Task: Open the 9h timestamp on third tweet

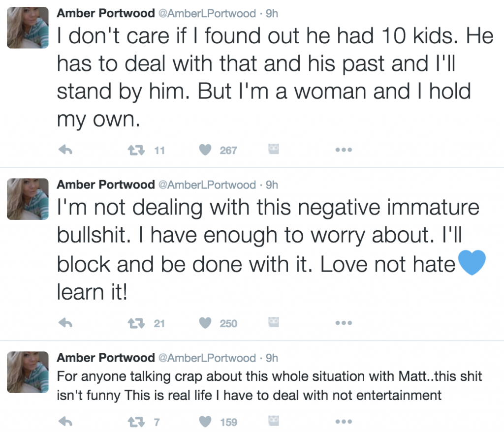Action: pyautogui.click(x=272, y=358)
